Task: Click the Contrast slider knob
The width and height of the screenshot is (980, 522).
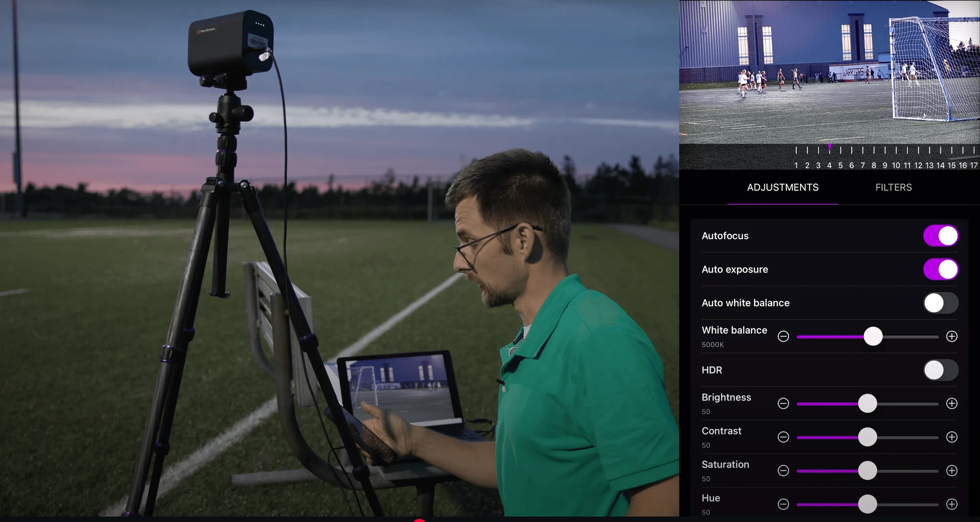Action: (x=867, y=437)
